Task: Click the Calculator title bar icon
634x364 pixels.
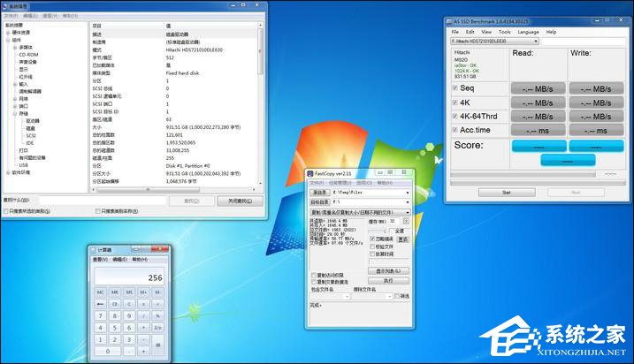Action: [94, 250]
